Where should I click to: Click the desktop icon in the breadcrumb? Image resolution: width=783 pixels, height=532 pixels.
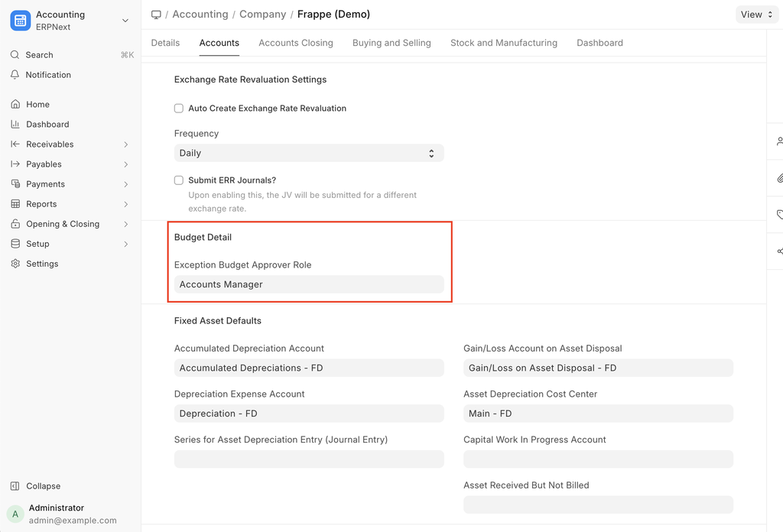tap(156, 15)
